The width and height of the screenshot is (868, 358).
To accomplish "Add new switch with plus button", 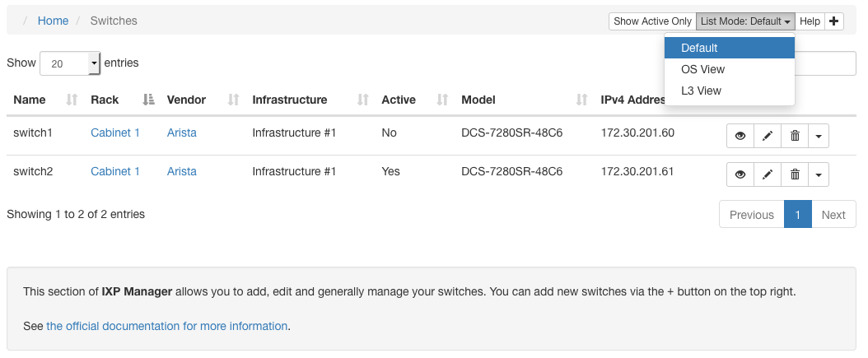I will tap(834, 21).
